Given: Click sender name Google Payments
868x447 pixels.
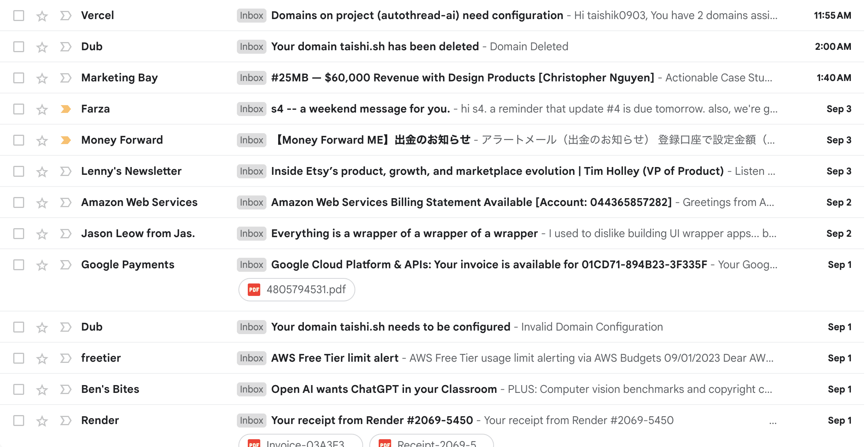Looking at the screenshot, I should [128, 265].
